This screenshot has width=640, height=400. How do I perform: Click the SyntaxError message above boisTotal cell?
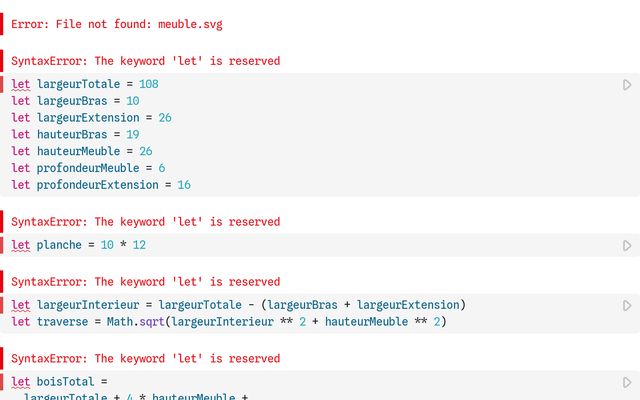[x=146, y=358]
